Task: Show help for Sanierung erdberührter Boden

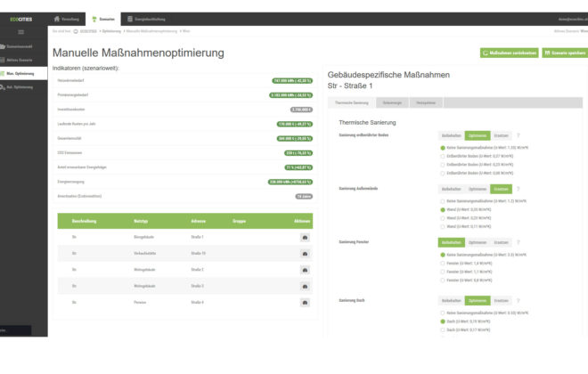Action: click(519, 135)
